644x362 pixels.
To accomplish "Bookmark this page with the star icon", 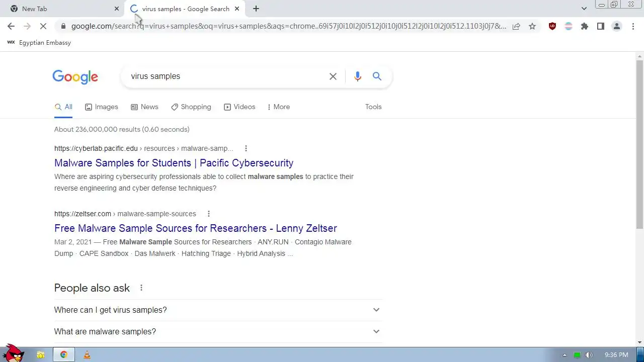I will click(x=532, y=26).
